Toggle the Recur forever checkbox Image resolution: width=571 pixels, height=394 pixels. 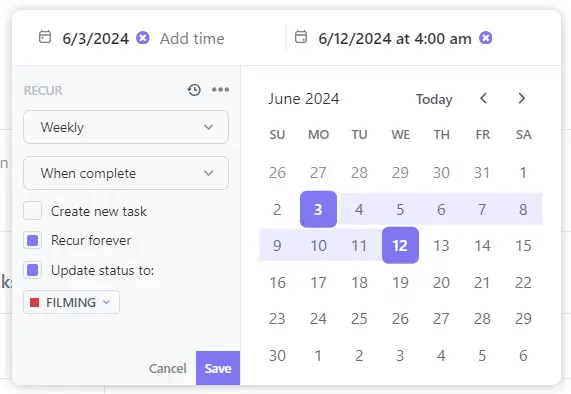(32, 240)
